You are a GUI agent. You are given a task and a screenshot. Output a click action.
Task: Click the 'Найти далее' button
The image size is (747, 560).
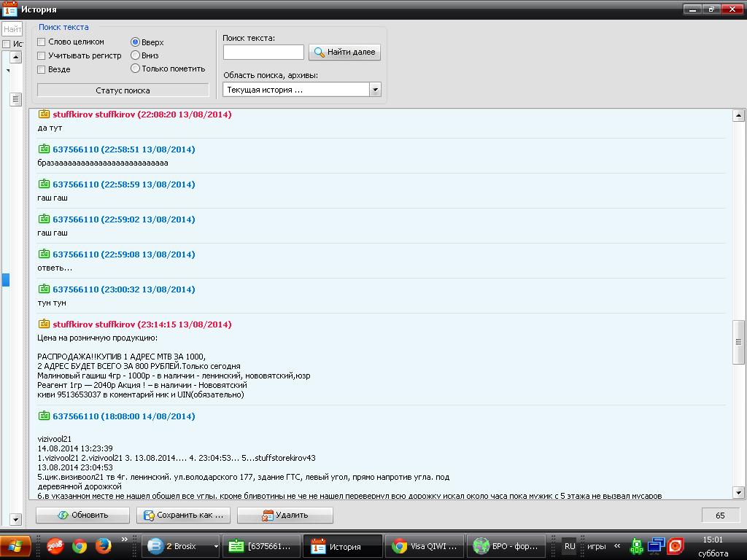point(344,52)
